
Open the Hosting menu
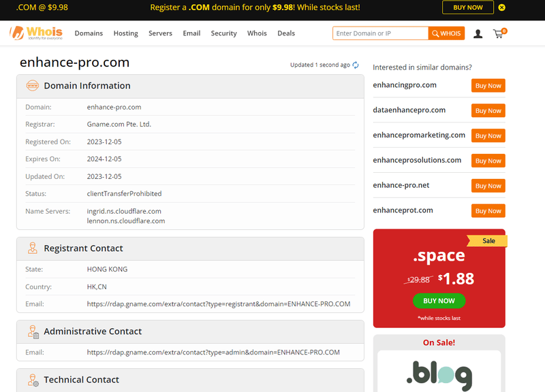(126, 33)
